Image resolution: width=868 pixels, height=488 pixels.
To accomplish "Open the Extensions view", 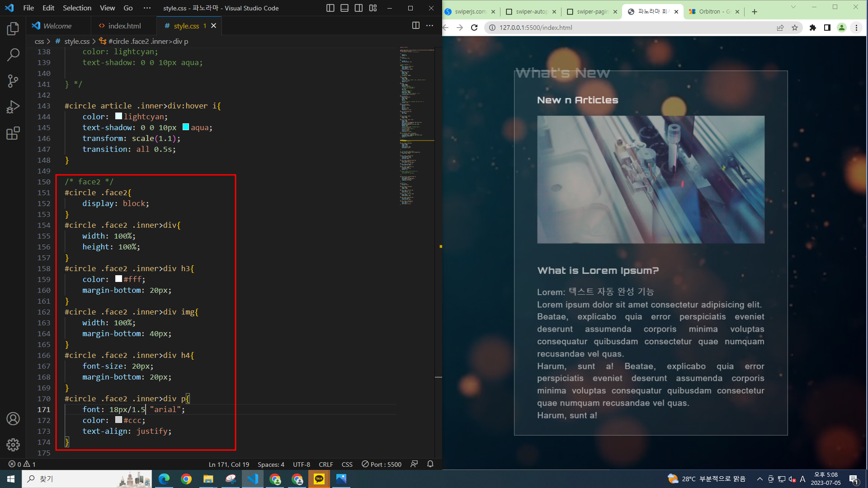I will [13, 133].
